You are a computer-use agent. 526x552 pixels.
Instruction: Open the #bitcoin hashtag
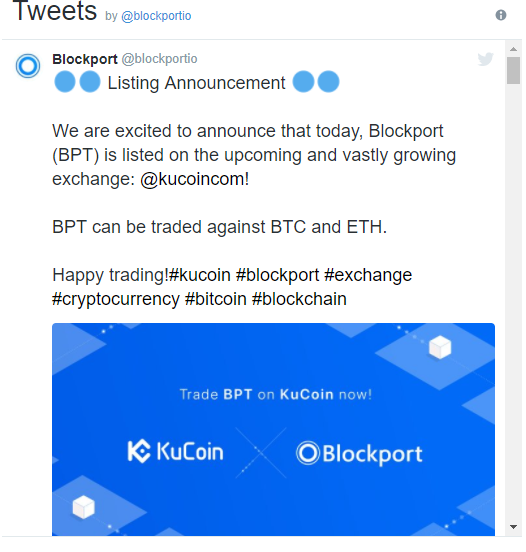(x=216, y=299)
